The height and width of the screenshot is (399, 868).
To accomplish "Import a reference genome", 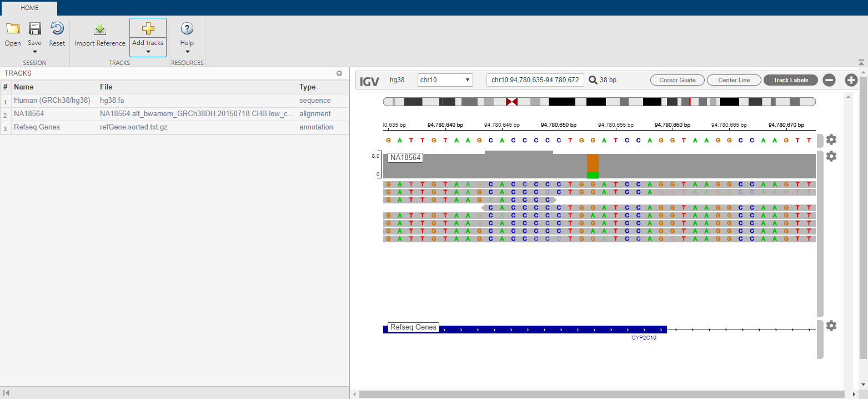I will click(99, 33).
